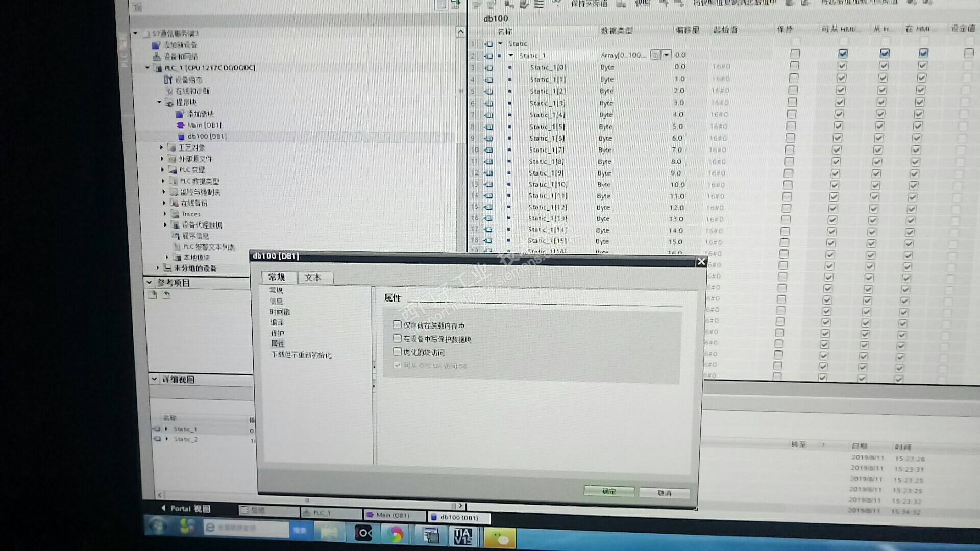Enable 仅存储在装载内存中 checkbox
Screen dimensions: 980x551
pos(397,324)
